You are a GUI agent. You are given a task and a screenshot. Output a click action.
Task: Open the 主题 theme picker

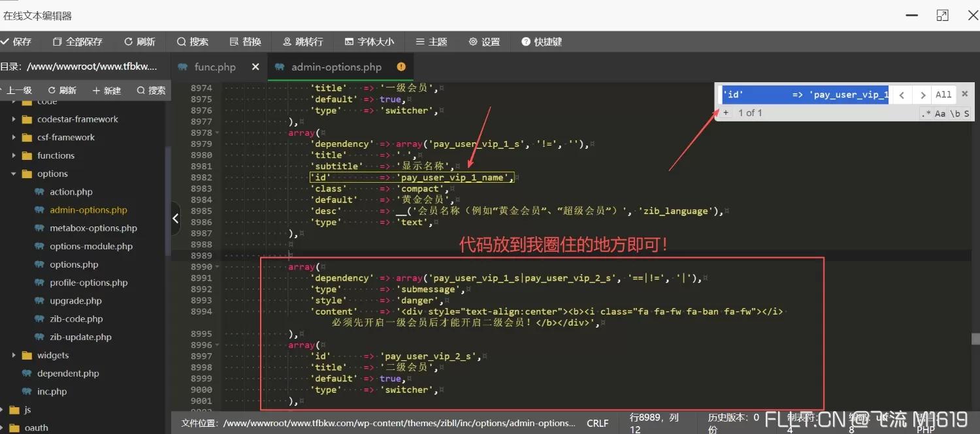point(431,41)
